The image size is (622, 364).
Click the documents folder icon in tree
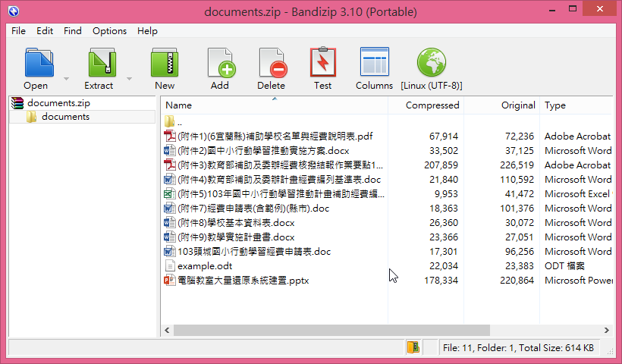(x=31, y=117)
